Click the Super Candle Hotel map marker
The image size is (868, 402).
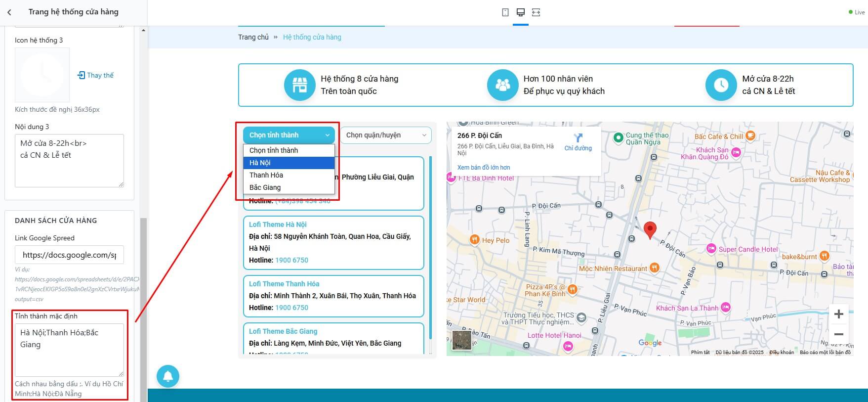tap(711, 249)
